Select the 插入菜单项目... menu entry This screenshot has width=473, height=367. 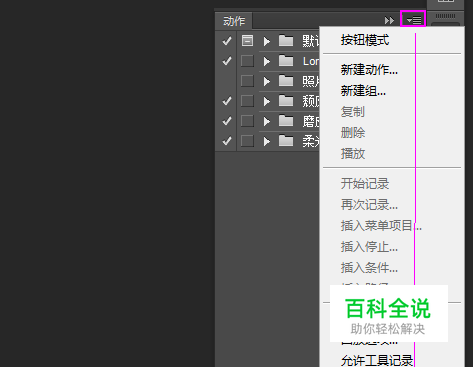pyautogui.click(x=381, y=226)
